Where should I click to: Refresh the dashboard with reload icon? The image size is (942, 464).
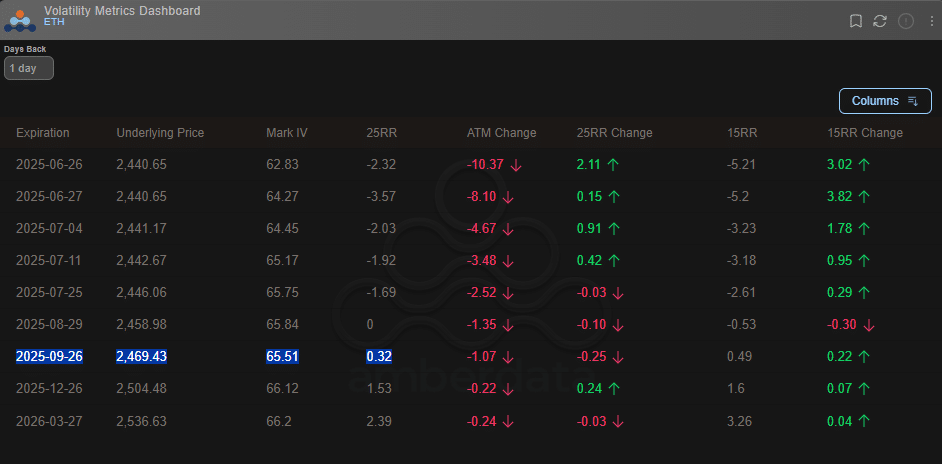pos(880,21)
